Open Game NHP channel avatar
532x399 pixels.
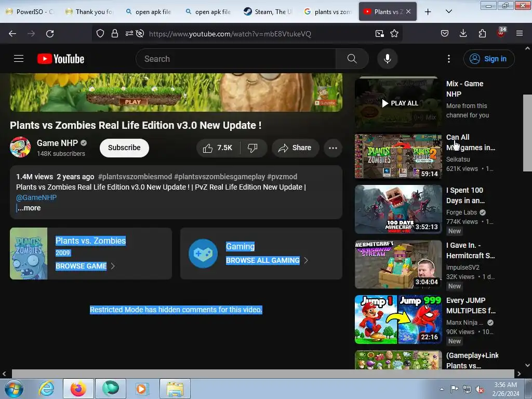20,147
